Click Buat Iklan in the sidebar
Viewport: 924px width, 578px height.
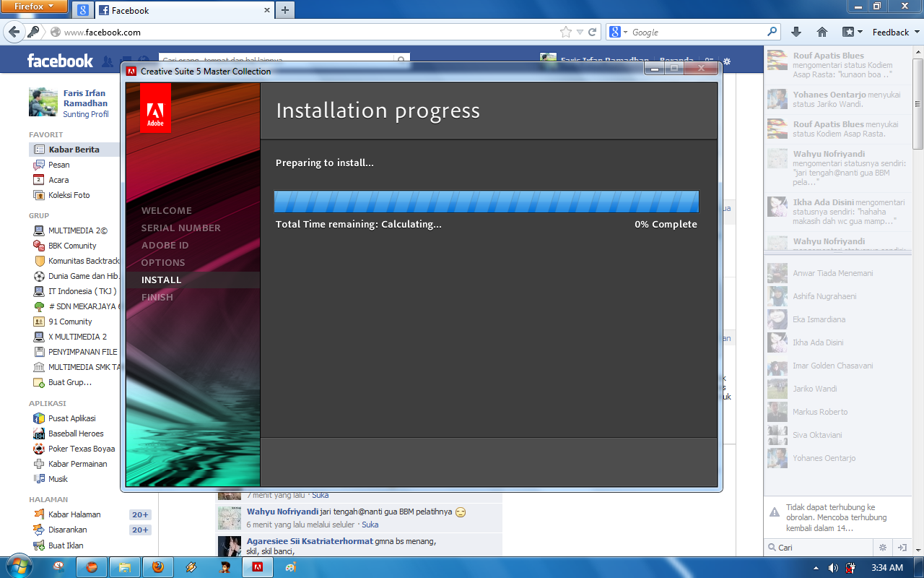(x=66, y=545)
